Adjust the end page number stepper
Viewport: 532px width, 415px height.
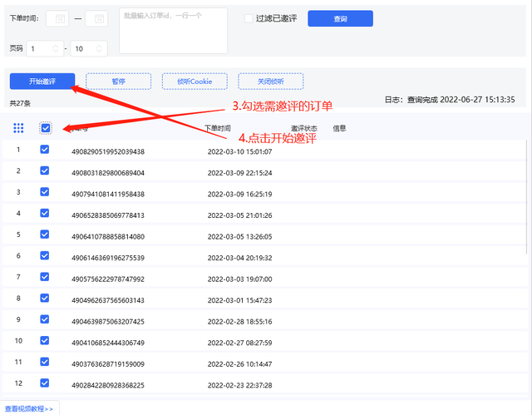pyautogui.click(x=99, y=48)
